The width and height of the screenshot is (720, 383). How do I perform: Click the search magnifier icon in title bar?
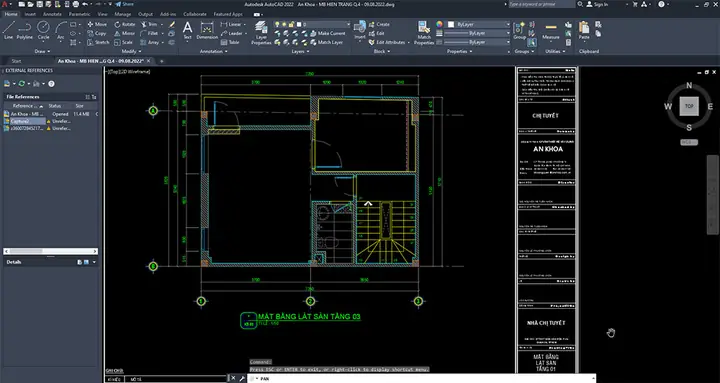click(580, 4)
